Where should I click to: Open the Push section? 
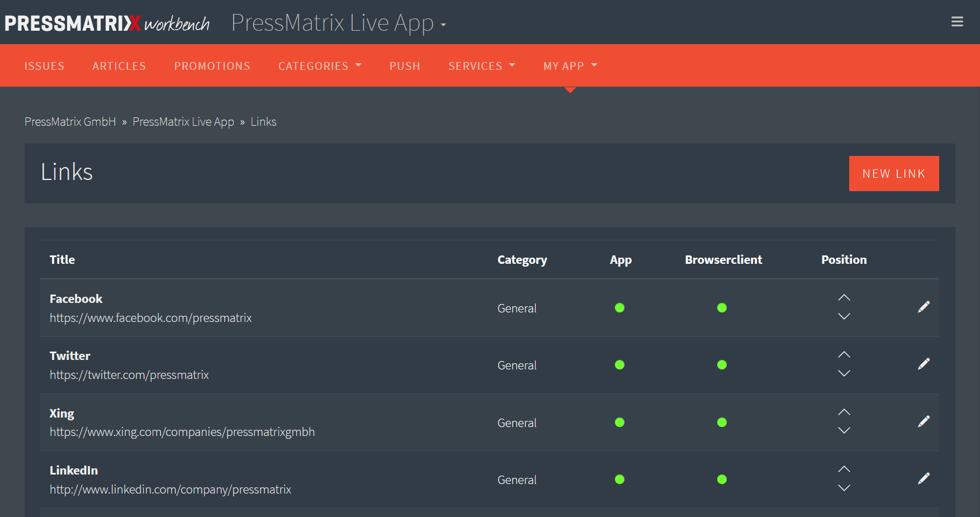coord(405,66)
